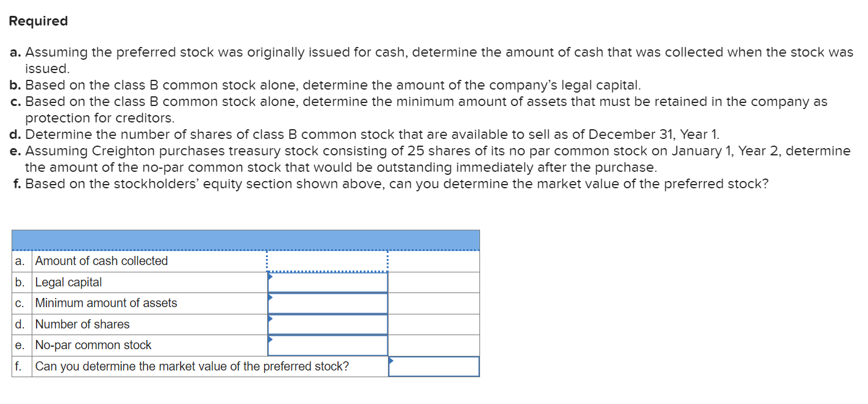The width and height of the screenshot is (868, 404).
Task: Click the blue flag marker on market value row
Action: pyautogui.click(x=392, y=361)
